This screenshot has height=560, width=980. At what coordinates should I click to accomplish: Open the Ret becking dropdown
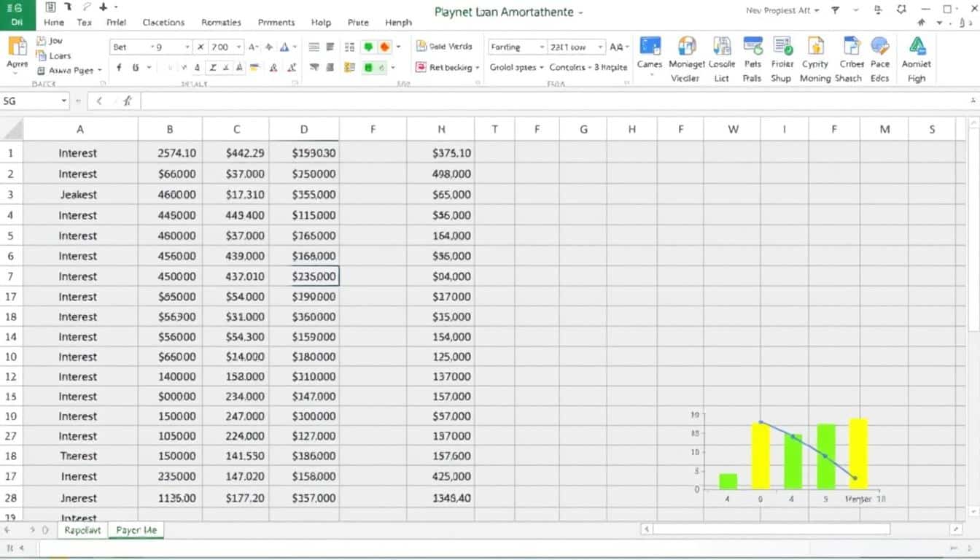point(478,67)
